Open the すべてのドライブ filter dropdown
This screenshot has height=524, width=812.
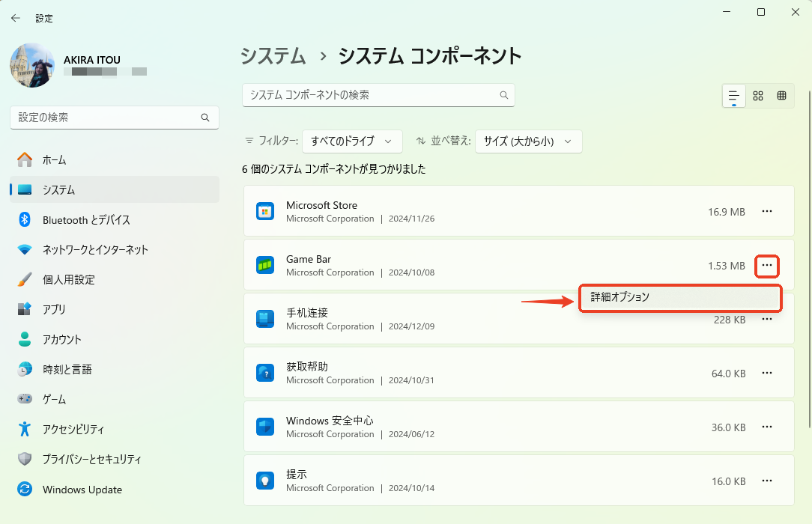click(x=352, y=141)
